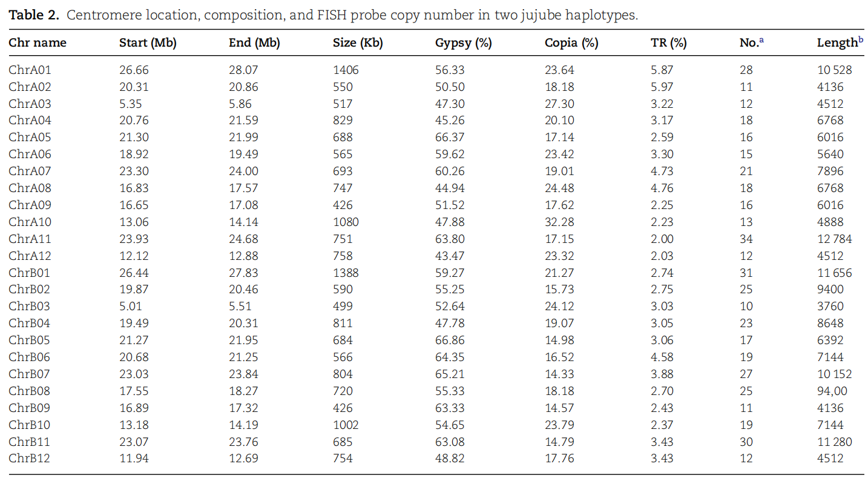The height and width of the screenshot is (478, 868).
Task: Click the "Size (Kb)" column header
Action: 358,43
